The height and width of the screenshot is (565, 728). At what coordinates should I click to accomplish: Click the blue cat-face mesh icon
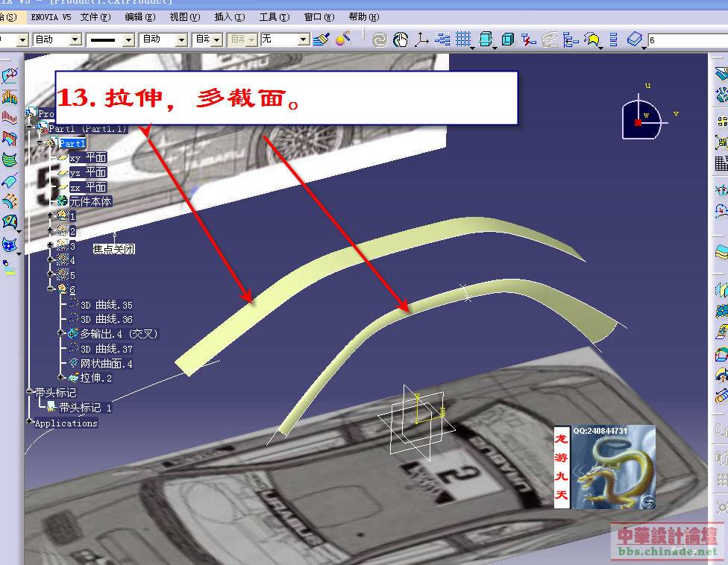click(x=9, y=244)
